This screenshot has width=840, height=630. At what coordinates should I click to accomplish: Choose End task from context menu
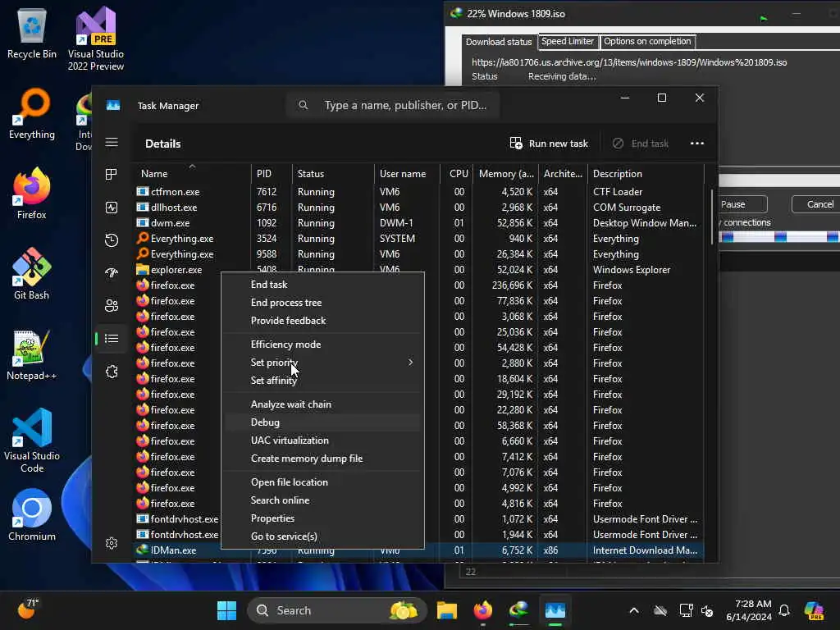[x=322, y=285]
